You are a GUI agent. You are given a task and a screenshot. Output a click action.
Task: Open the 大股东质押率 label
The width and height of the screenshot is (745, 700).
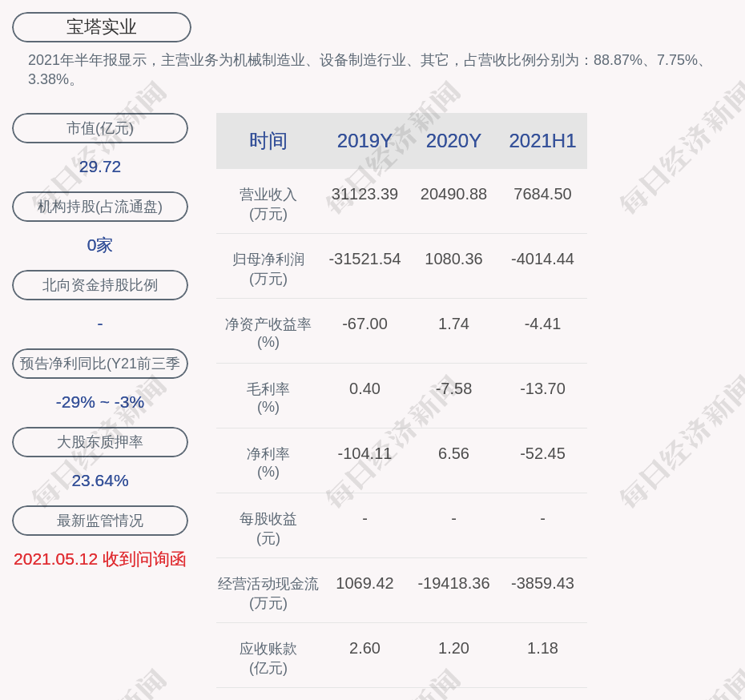point(100,442)
